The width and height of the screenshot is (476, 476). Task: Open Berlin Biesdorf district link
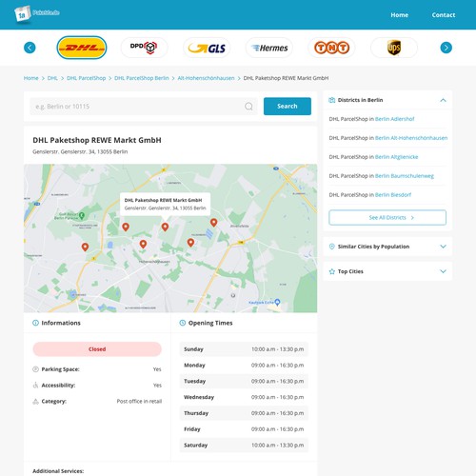point(393,195)
